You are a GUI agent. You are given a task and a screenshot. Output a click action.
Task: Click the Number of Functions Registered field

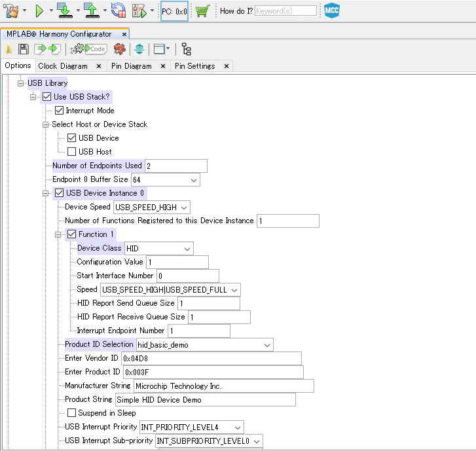coord(288,221)
